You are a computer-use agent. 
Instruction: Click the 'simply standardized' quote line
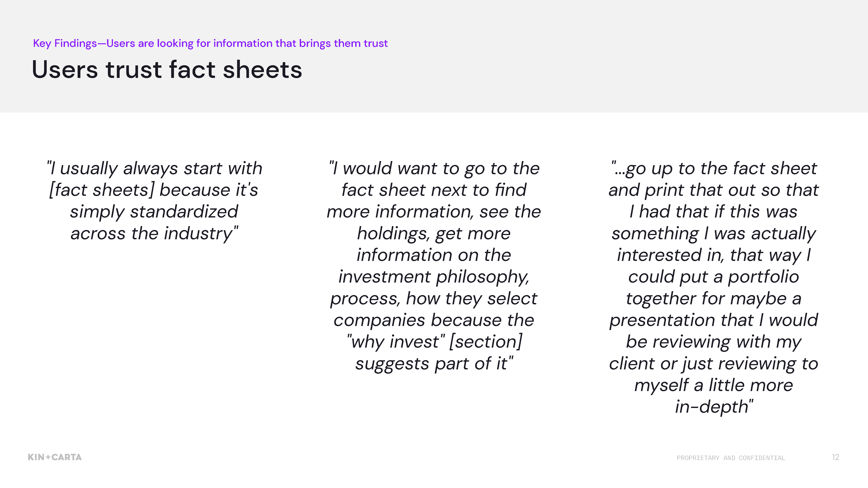point(154,212)
